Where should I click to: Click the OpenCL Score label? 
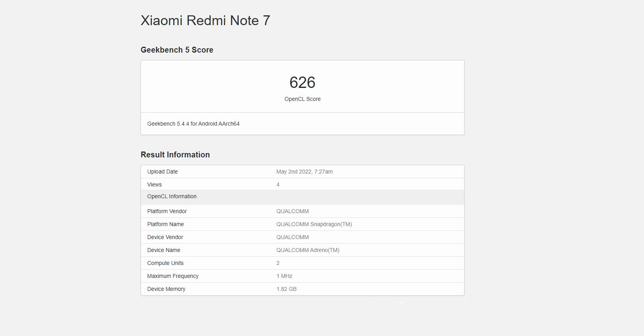pyautogui.click(x=302, y=99)
